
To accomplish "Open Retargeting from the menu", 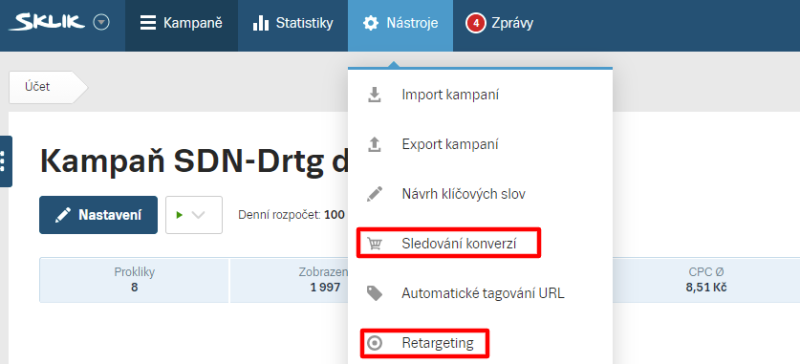I will 480,343.
